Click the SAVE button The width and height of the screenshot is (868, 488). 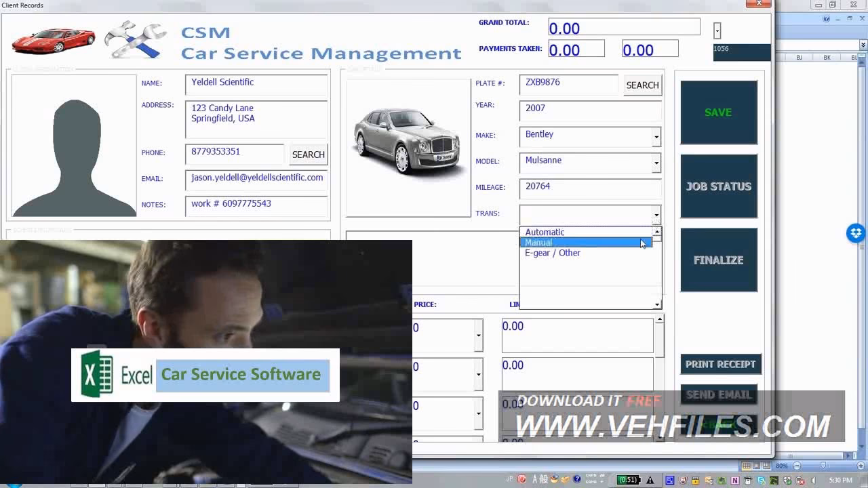pyautogui.click(x=719, y=113)
